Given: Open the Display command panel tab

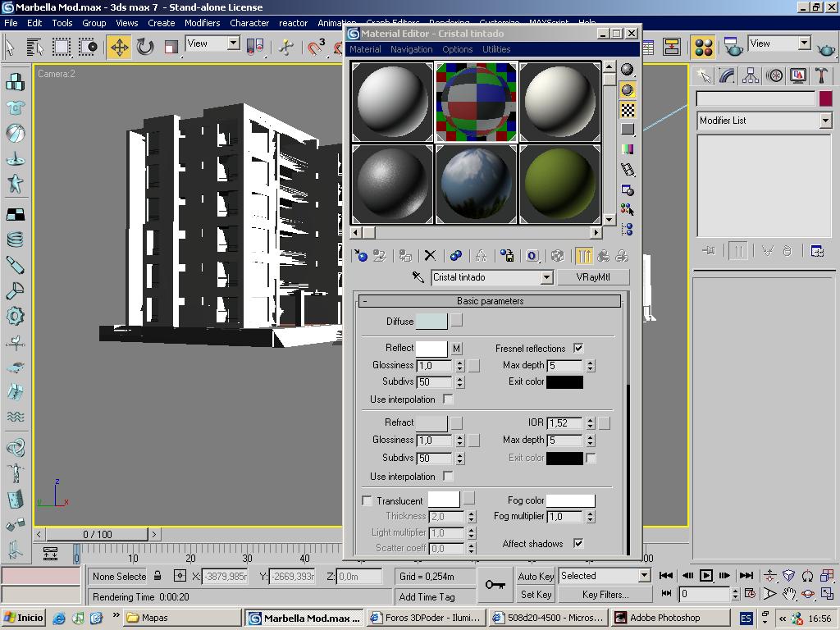Looking at the screenshot, I should click(797, 75).
